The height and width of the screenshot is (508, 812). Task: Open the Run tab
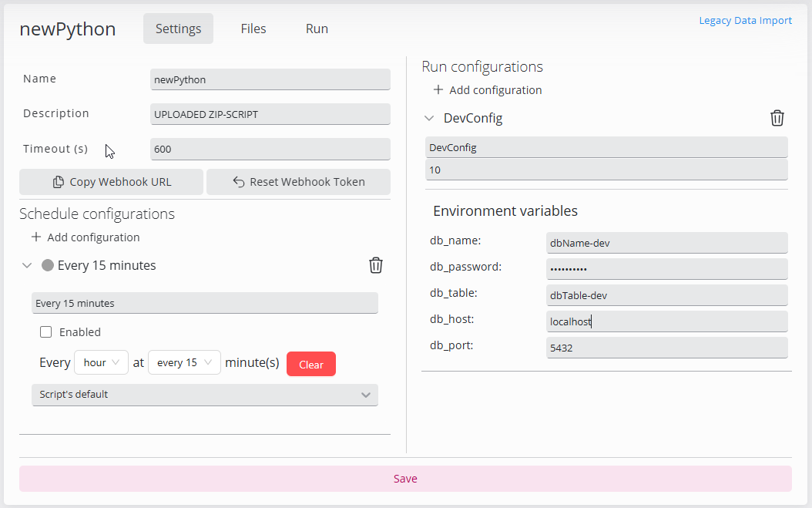[x=317, y=29]
